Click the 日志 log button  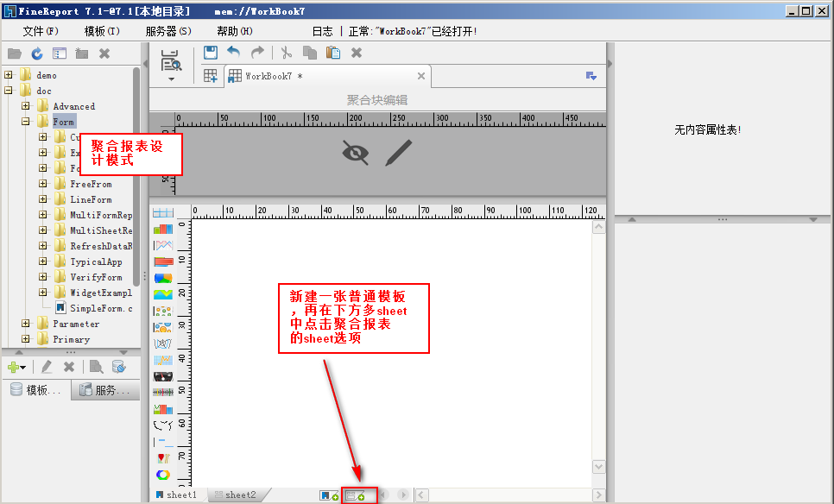322,31
